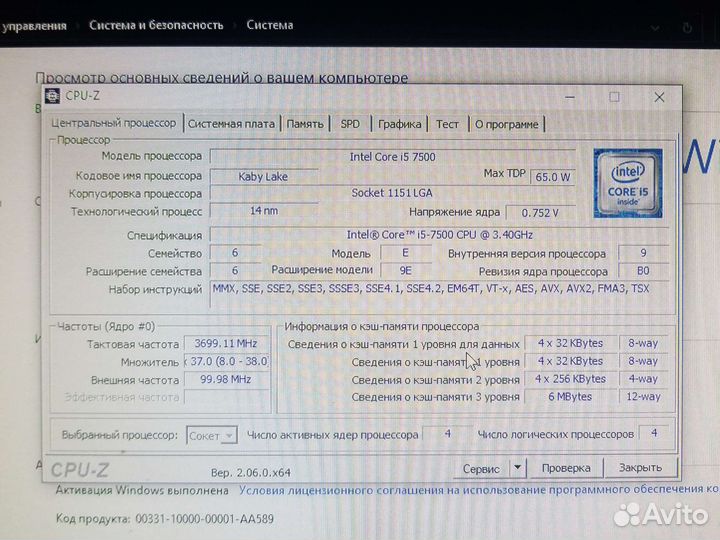Click the logical processors count field

[x=654, y=433]
